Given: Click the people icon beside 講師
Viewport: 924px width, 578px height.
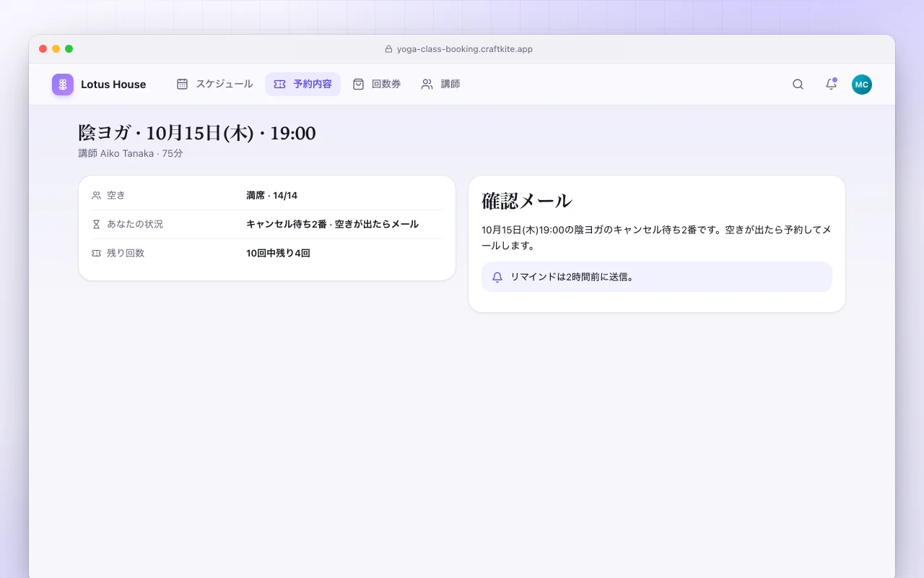Looking at the screenshot, I should tap(427, 84).
